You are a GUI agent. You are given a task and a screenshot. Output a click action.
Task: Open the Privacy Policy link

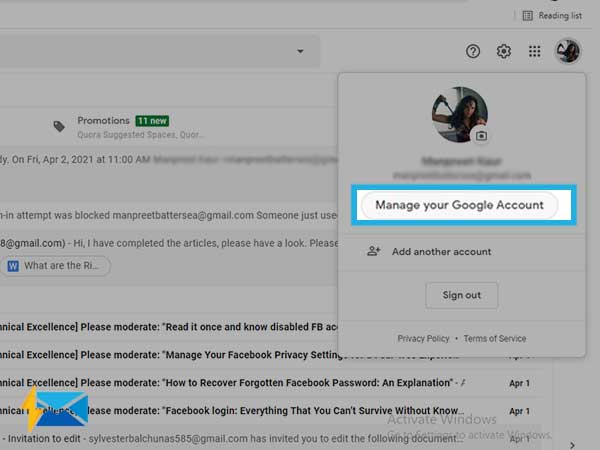click(423, 339)
